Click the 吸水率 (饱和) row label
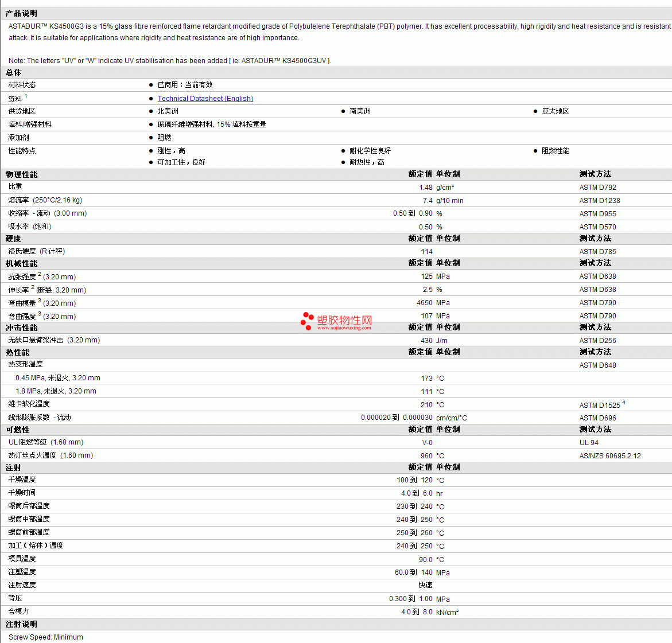672x643 pixels. point(30,227)
